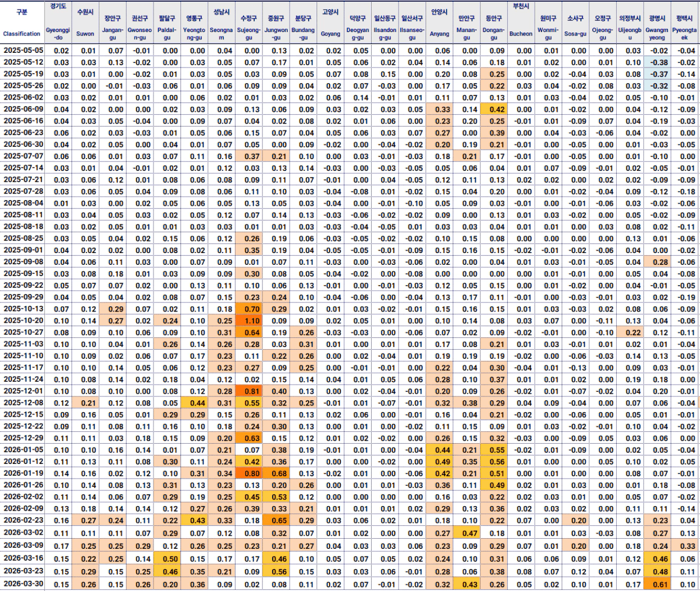
Task: Click the 2025-05-05 date row label
Action: coord(23,51)
